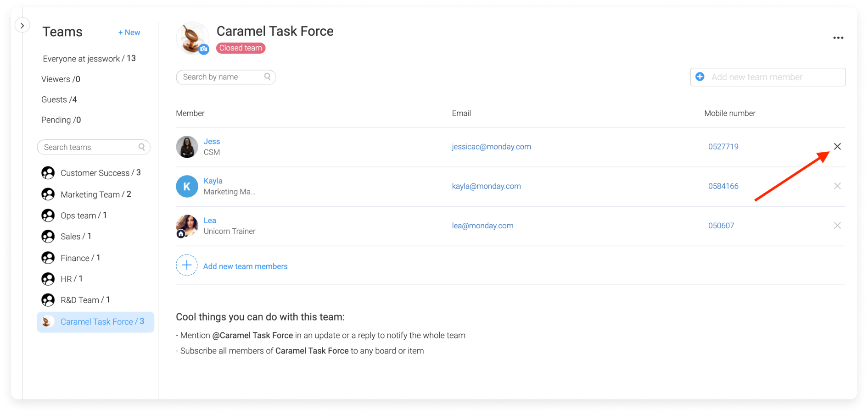Viewport: 868px width, 414px height.
Task: Click the Ops team group icon
Action: [x=48, y=215]
